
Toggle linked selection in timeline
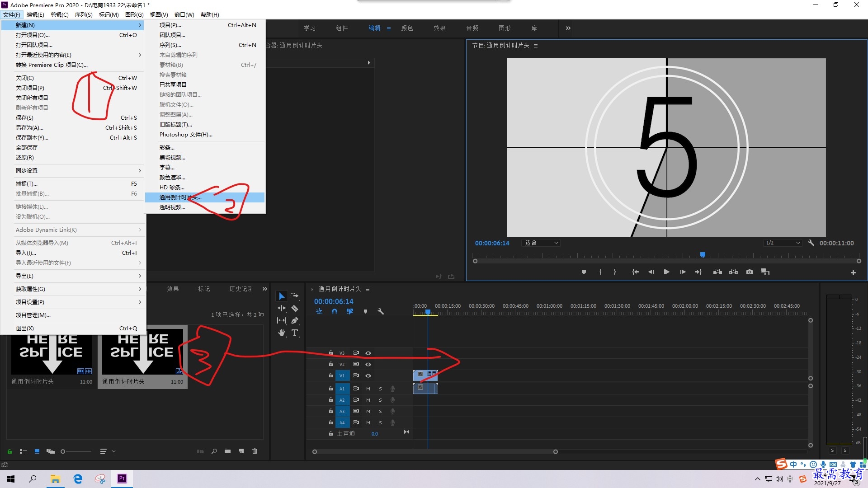pyautogui.click(x=349, y=311)
